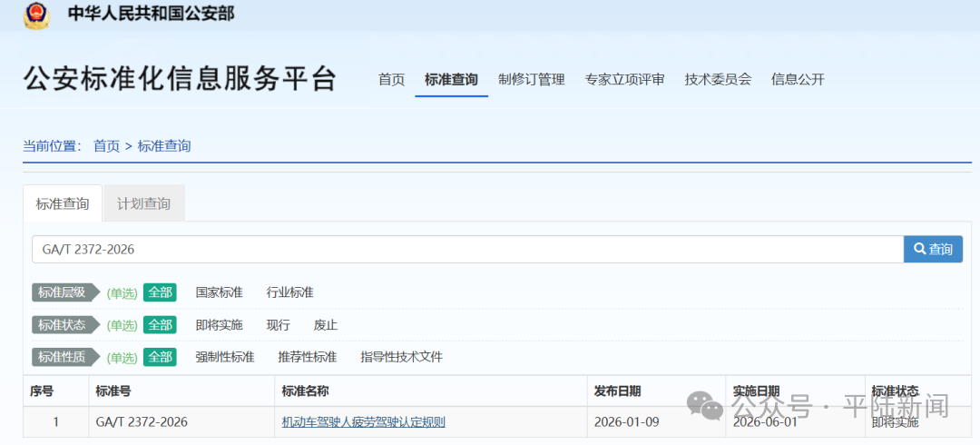Viewport: 980px width, 445px height.
Task: Click the 首页 breadcrumb link
Action: 106,146
